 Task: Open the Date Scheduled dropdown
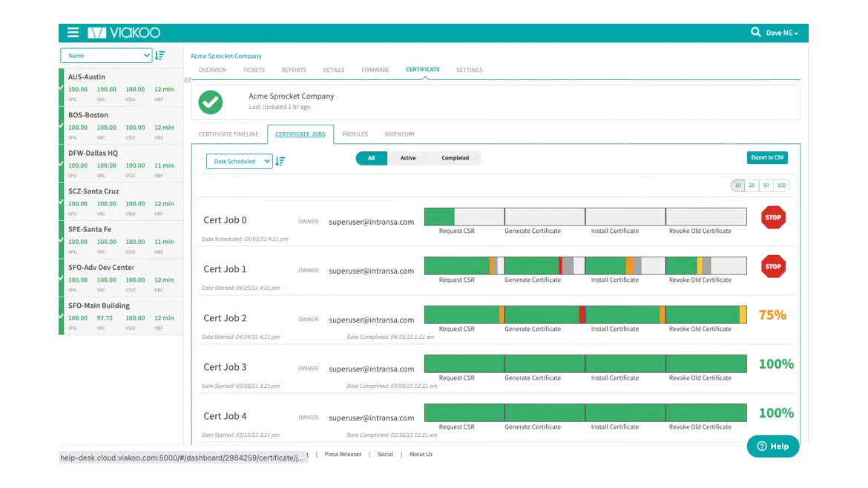tap(239, 161)
